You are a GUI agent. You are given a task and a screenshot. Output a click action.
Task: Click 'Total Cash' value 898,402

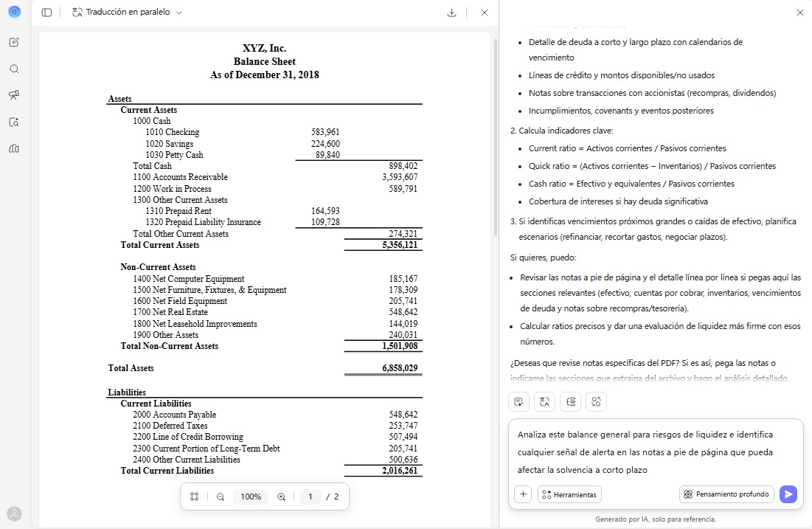(403, 166)
